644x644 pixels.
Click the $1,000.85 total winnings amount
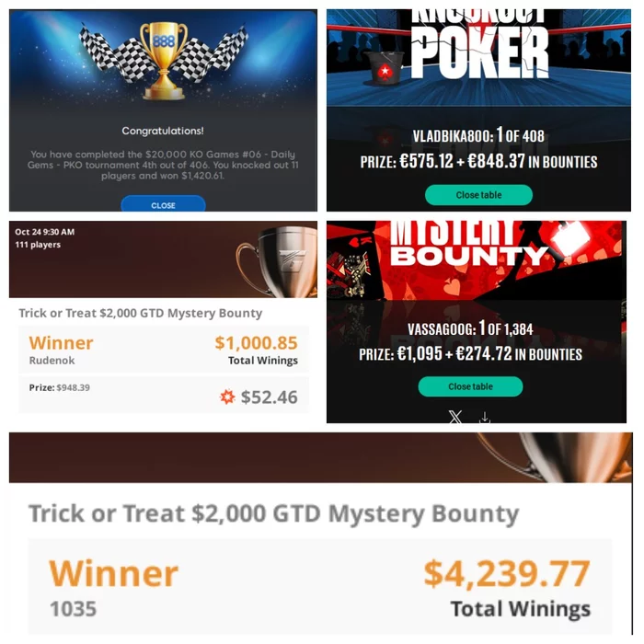[x=256, y=343]
